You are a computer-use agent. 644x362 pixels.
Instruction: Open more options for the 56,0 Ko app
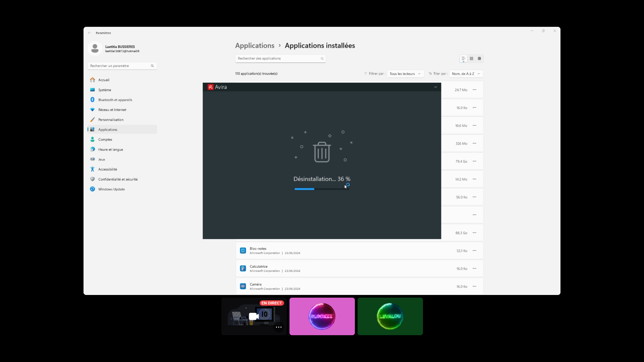click(x=475, y=197)
